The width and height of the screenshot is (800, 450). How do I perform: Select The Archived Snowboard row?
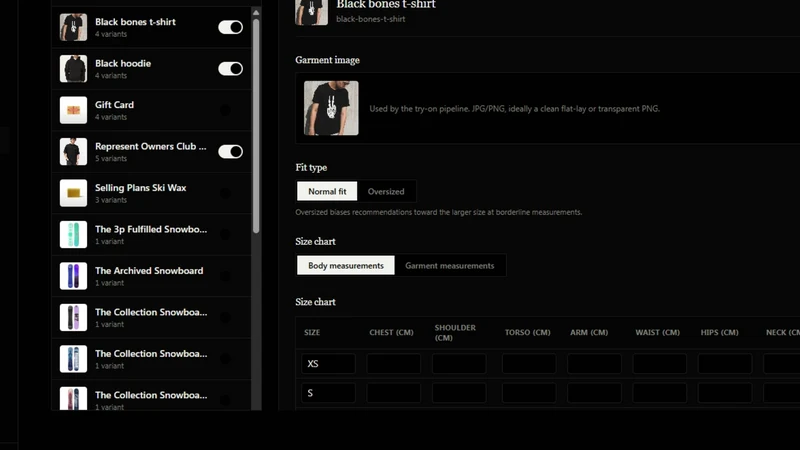click(152, 276)
